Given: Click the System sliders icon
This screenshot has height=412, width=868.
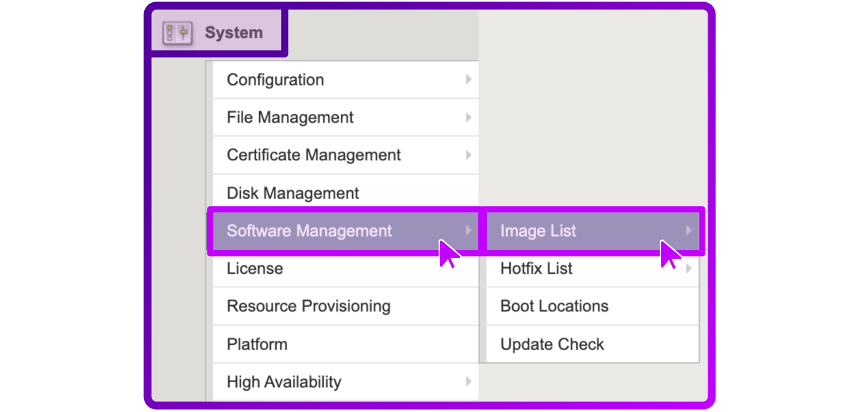Looking at the screenshot, I should [x=177, y=33].
